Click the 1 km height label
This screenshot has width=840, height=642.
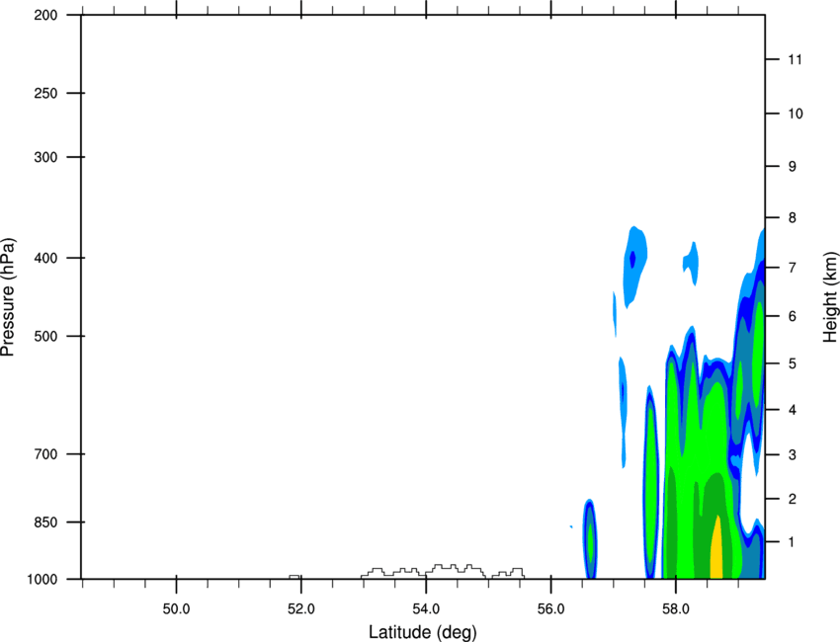[x=793, y=542]
